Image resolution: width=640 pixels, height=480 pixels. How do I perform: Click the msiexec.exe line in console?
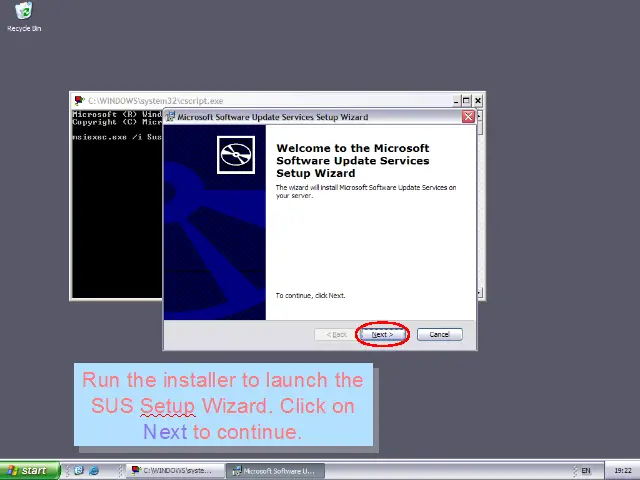(117, 137)
